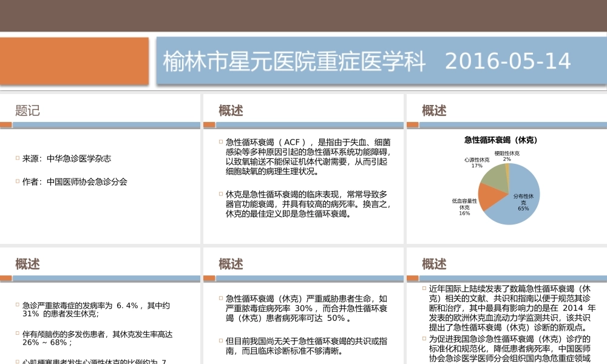The image size is (607, 364).
Task: Click the 题记 heading on the first slide
Action: (x=27, y=110)
